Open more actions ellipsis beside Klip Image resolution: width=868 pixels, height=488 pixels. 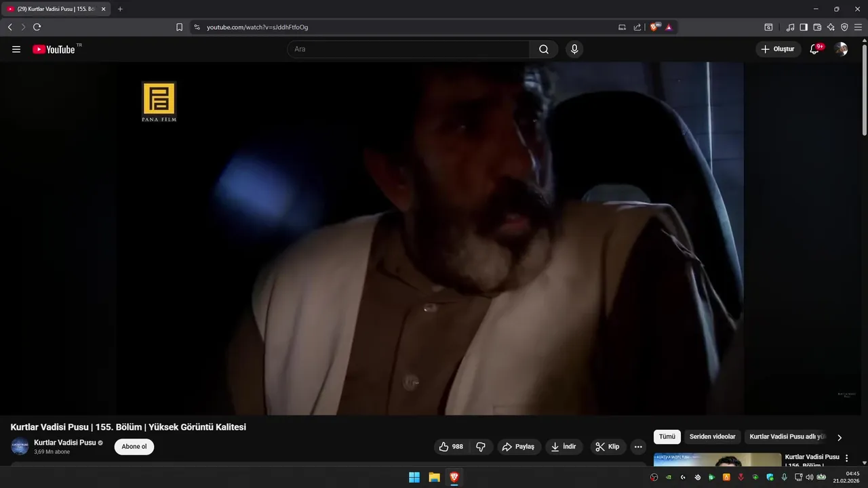[x=638, y=447]
